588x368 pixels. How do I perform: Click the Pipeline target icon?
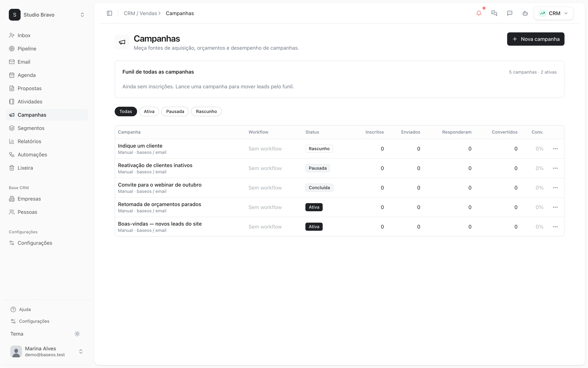click(12, 49)
